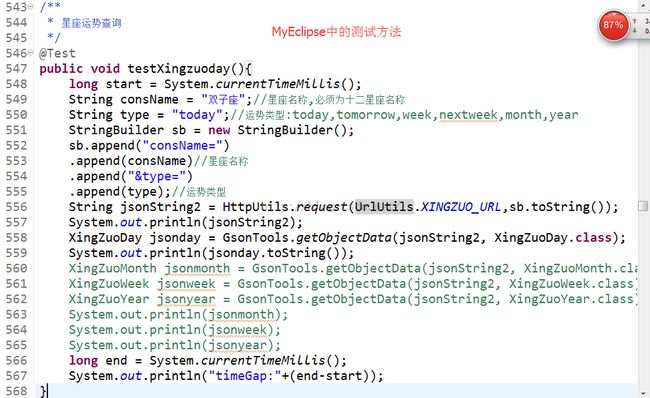Click new StringBuilder() on line 551
650x398 pixels.
tap(277, 130)
